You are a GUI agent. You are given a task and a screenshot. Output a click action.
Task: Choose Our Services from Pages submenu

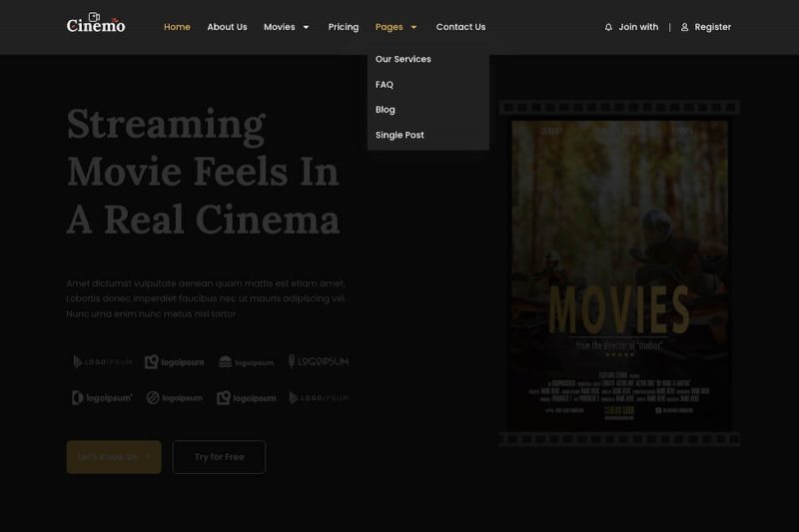click(x=402, y=59)
